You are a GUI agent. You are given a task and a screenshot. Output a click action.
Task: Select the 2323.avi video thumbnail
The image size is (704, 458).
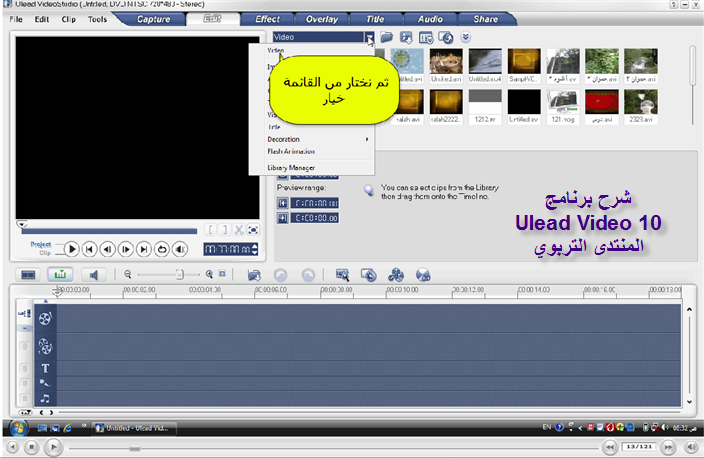(641, 106)
